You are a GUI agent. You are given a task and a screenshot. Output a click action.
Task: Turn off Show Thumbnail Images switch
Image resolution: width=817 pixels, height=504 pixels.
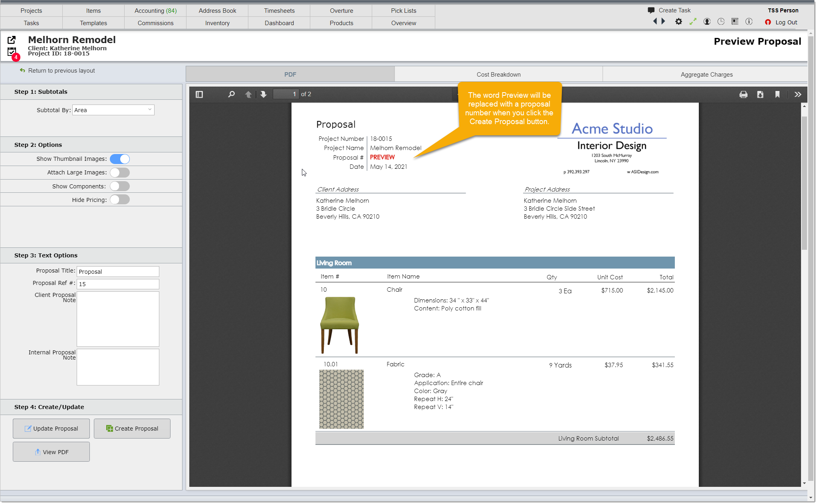tap(120, 159)
